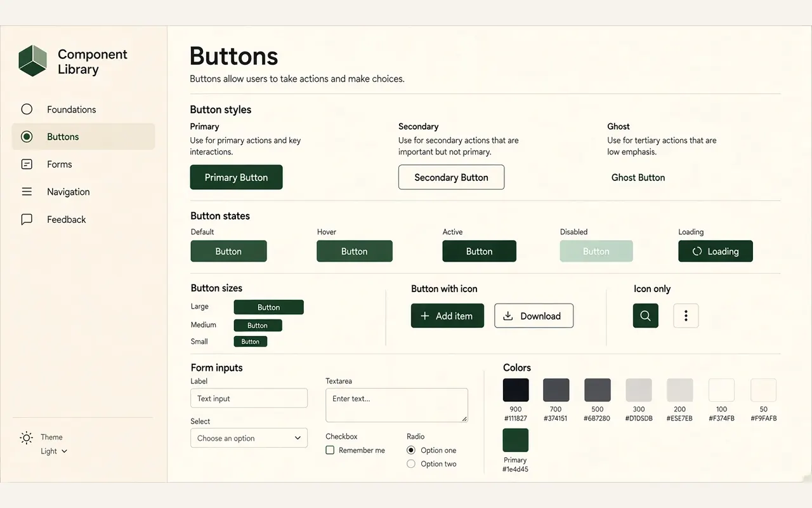
Task: Click the Feedback speech bubble icon
Action: pyautogui.click(x=27, y=220)
